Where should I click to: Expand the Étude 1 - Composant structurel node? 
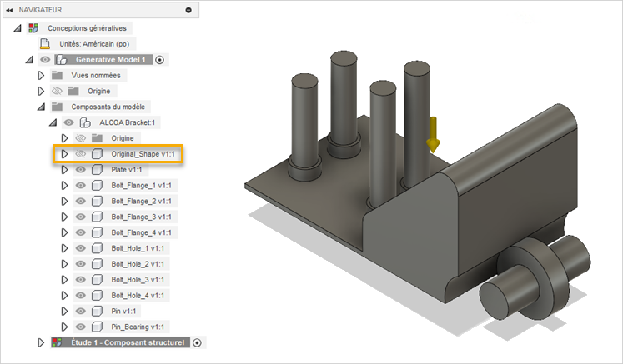click(41, 342)
